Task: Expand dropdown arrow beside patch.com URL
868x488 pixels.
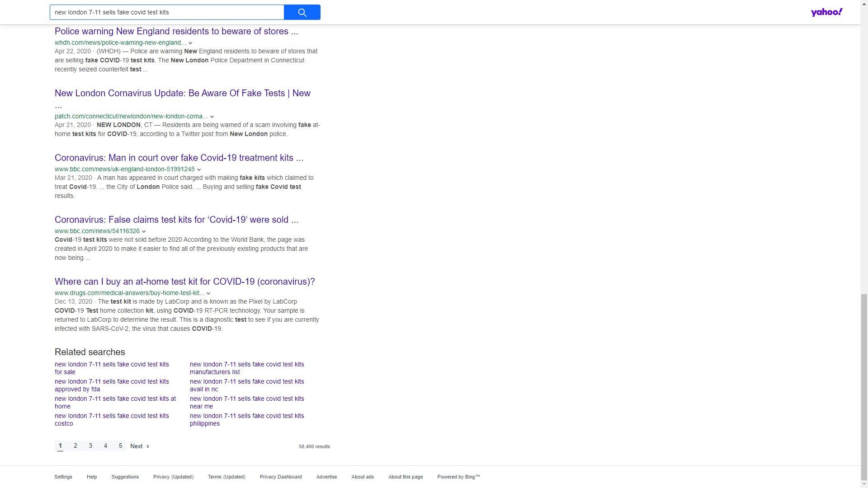Action: 212,117
